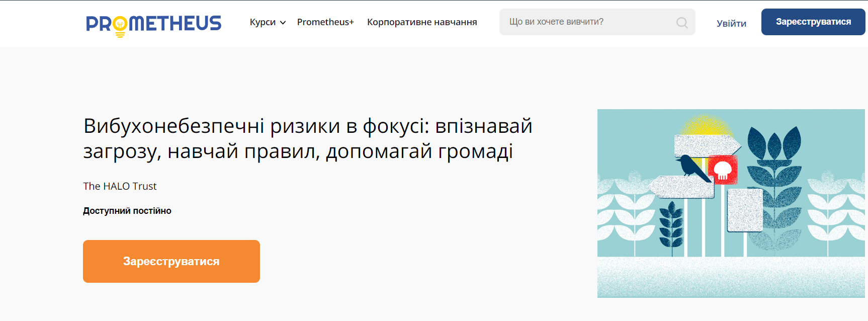Open the course illustration image
The image size is (868, 321).
point(731,203)
